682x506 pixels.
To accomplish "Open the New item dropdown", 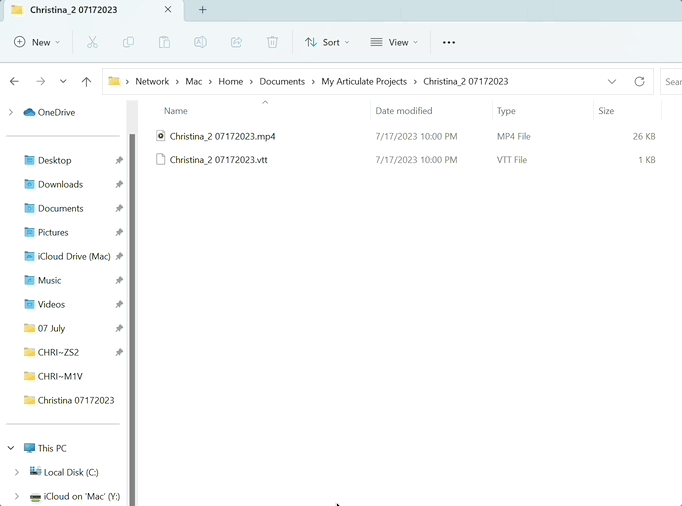I will tap(37, 42).
